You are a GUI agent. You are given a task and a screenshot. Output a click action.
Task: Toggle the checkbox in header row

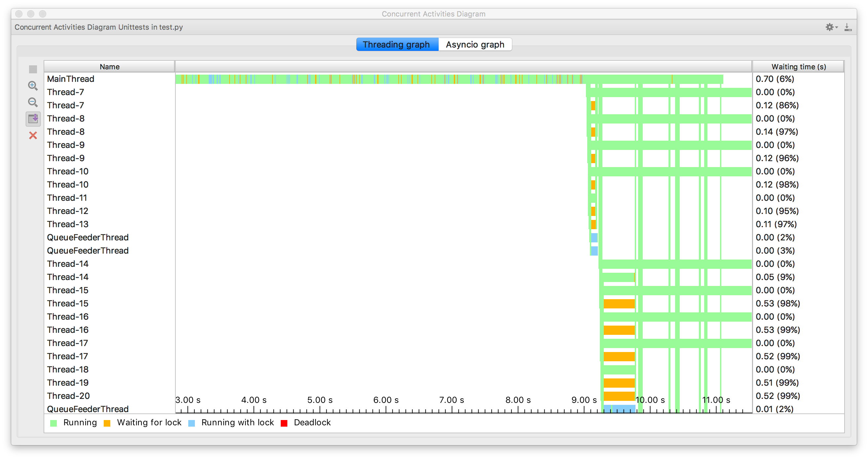[x=33, y=67]
